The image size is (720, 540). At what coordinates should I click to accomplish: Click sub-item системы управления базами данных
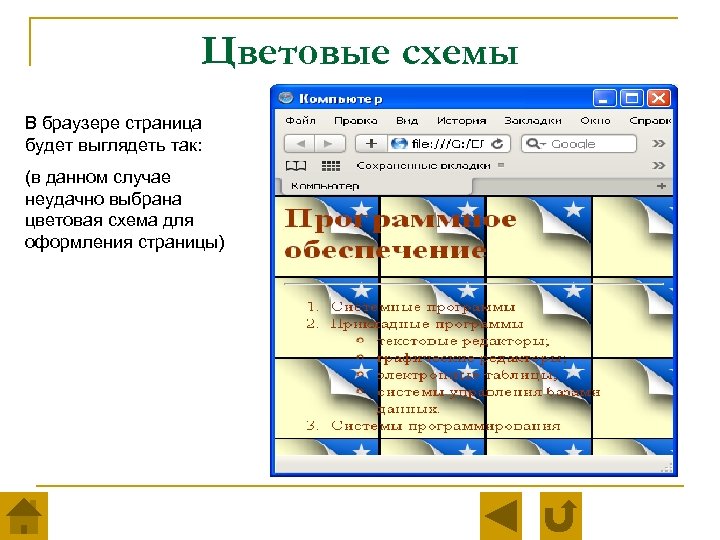point(489,400)
